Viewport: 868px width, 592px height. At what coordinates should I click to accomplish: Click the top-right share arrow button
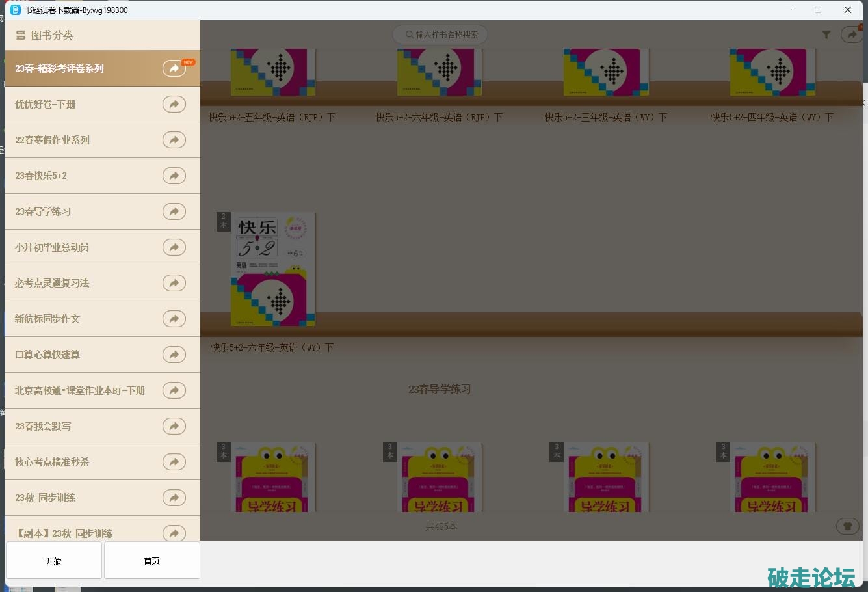coord(852,34)
